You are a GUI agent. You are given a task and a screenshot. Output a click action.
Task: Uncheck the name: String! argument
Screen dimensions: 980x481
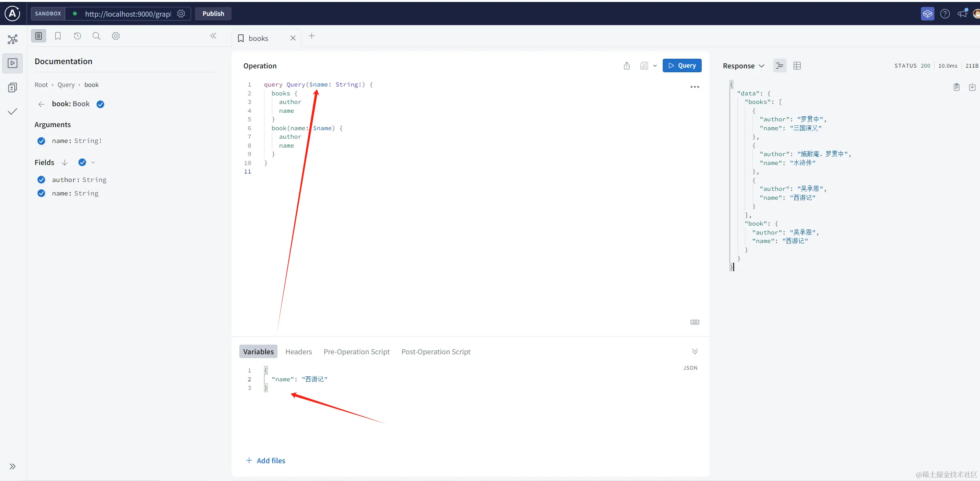[x=41, y=141]
